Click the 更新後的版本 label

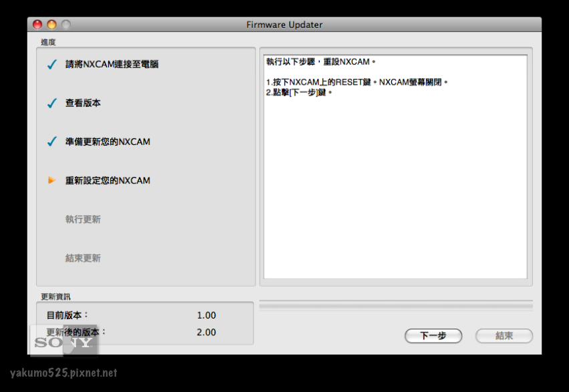pos(76,332)
